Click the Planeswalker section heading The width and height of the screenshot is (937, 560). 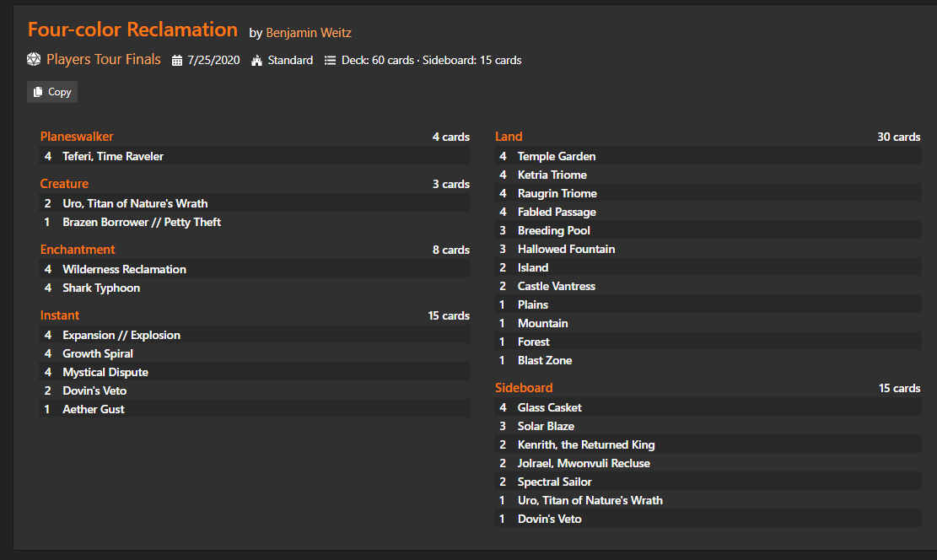pos(77,137)
